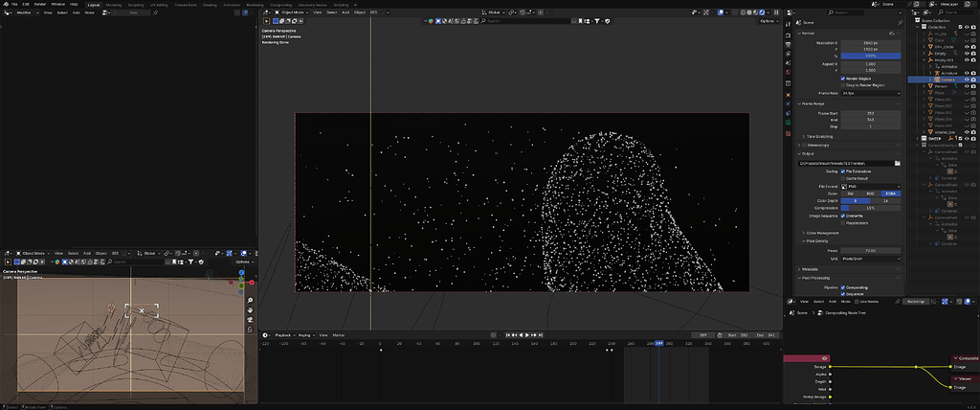Click the Pixels density value field
Screen dimensions: 980x410
pos(871,251)
